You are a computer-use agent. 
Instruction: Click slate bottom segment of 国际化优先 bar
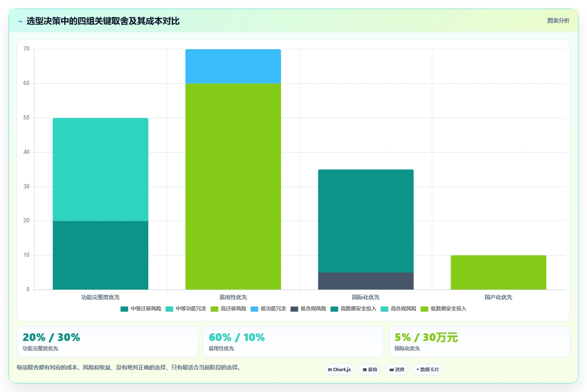point(366,281)
